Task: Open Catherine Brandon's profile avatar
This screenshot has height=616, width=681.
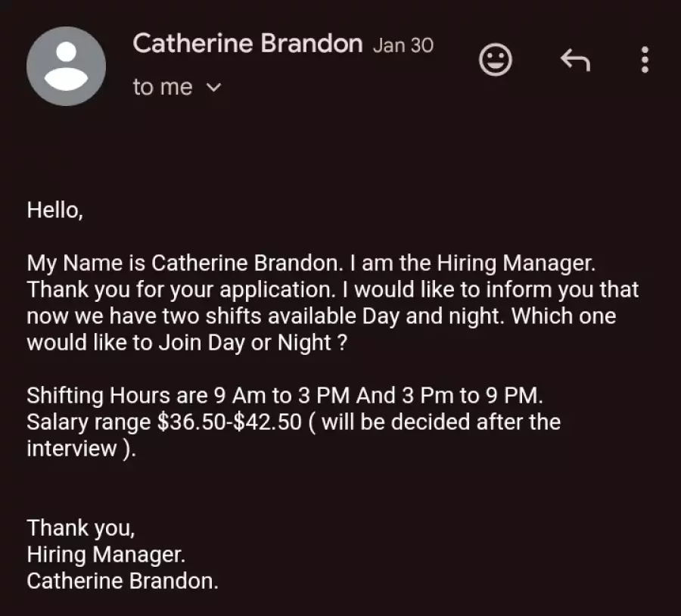Action: tap(66, 66)
